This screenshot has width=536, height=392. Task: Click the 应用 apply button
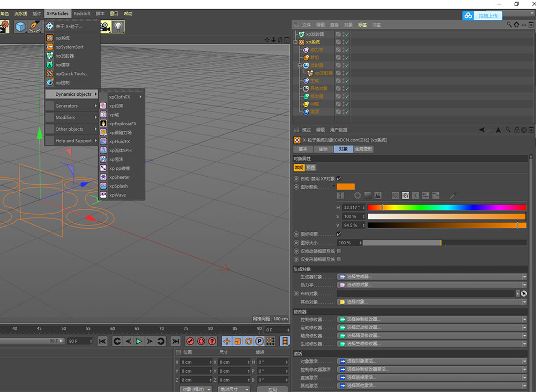(272, 389)
